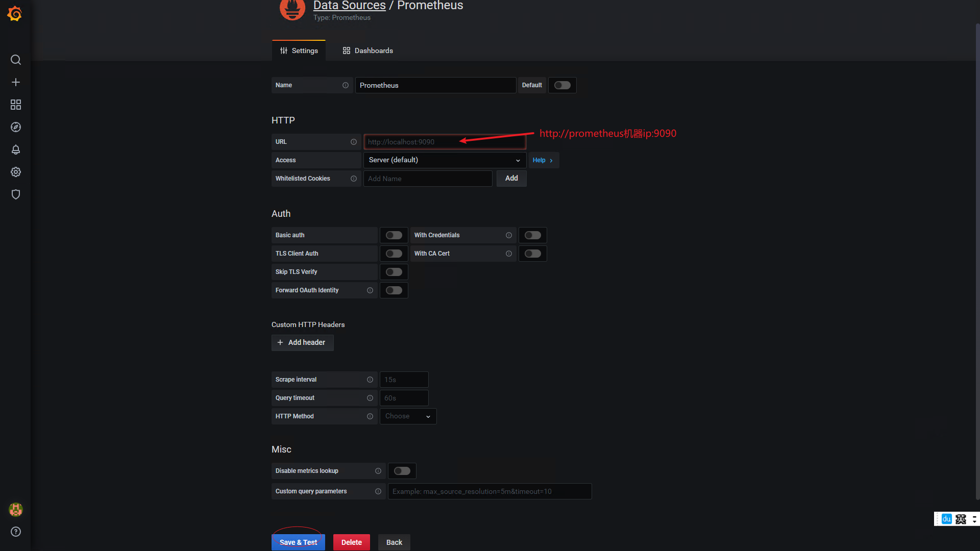The height and width of the screenshot is (551, 980).
Task: Click Add header button
Action: 302,342
